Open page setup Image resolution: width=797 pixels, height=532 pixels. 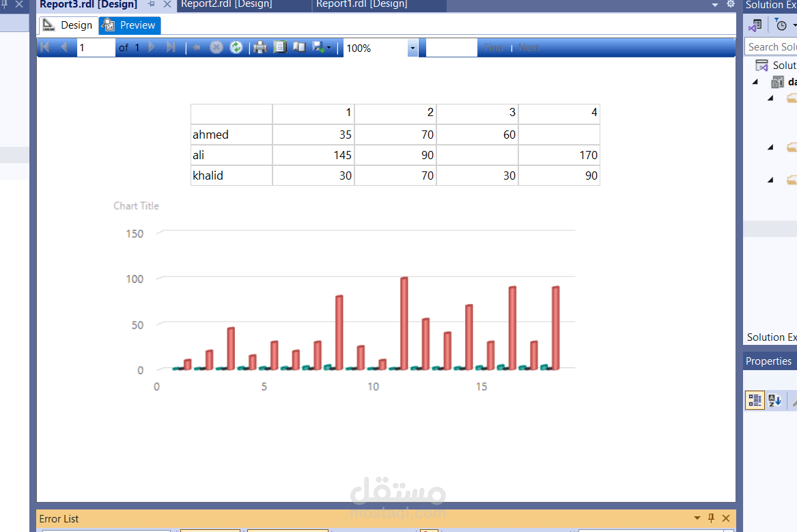coord(299,48)
